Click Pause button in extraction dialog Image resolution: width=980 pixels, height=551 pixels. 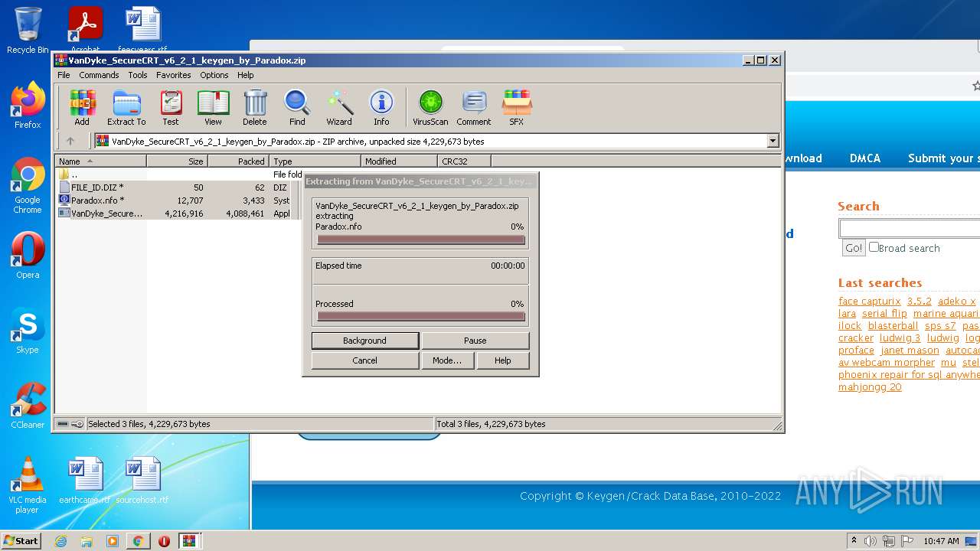[475, 341]
